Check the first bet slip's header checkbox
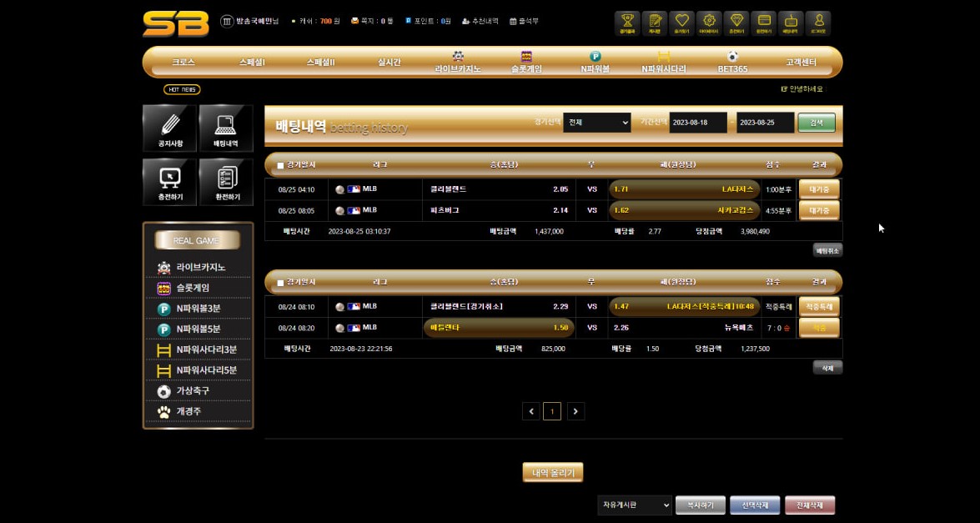The width and height of the screenshot is (980, 523). click(280, 165)
